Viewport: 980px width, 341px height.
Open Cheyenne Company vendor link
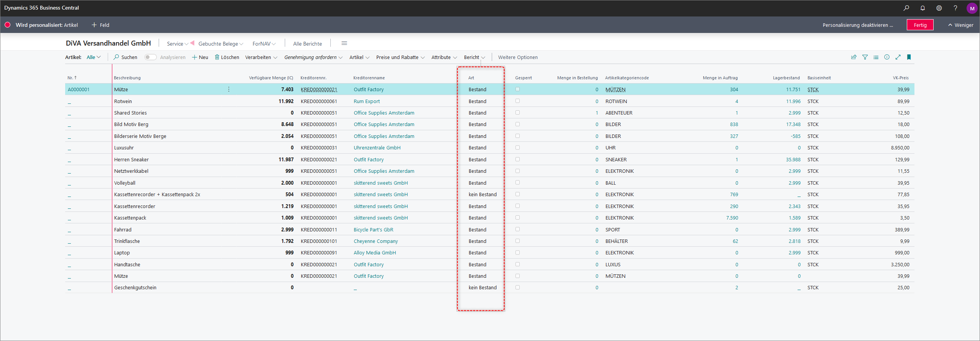click(x=376, y=241)
